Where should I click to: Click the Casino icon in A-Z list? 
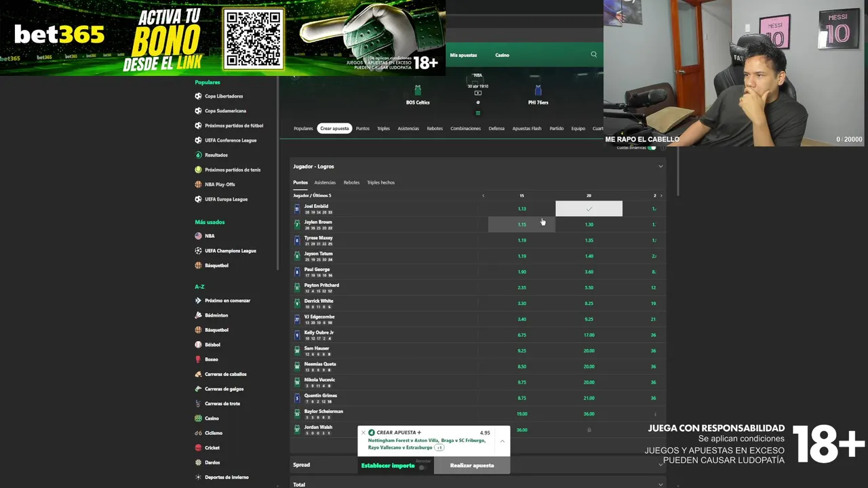(x=198, y=418)
